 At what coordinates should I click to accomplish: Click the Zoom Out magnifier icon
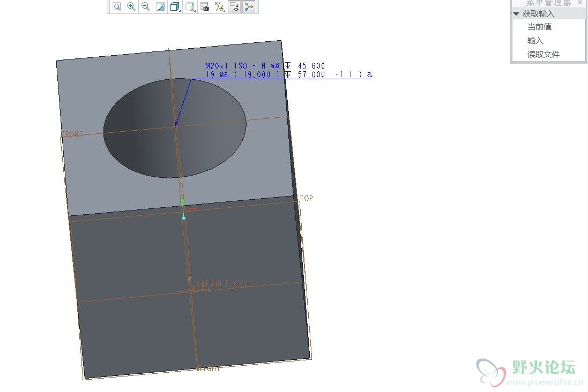pos(145,6)
